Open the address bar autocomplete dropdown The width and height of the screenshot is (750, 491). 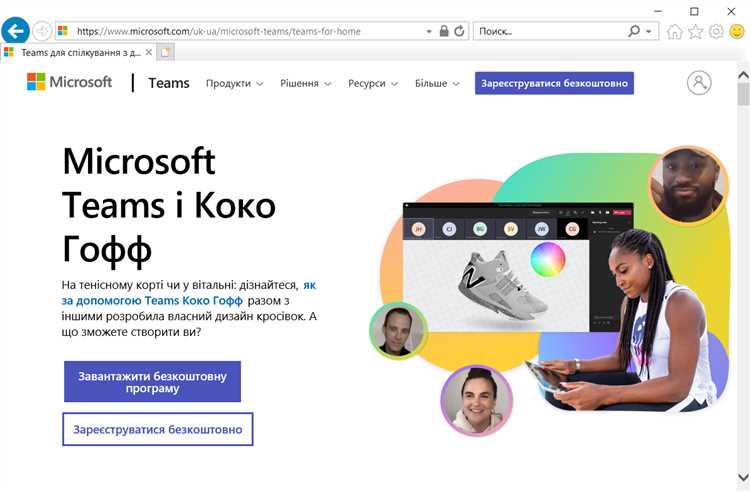point(429,31)
